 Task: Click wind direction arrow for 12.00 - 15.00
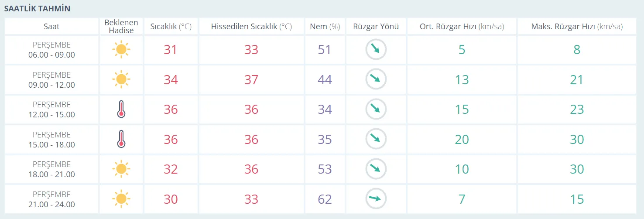[376, 109]
